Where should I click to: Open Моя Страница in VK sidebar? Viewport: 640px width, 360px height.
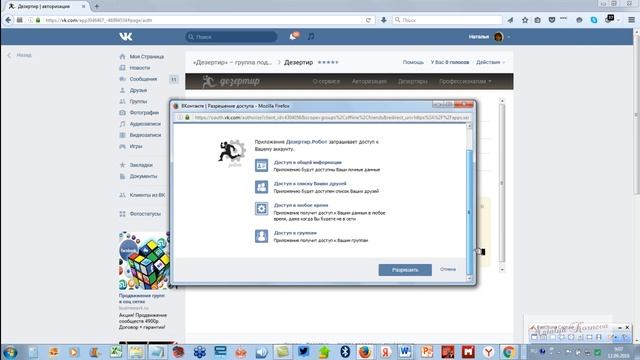[147, 57]
